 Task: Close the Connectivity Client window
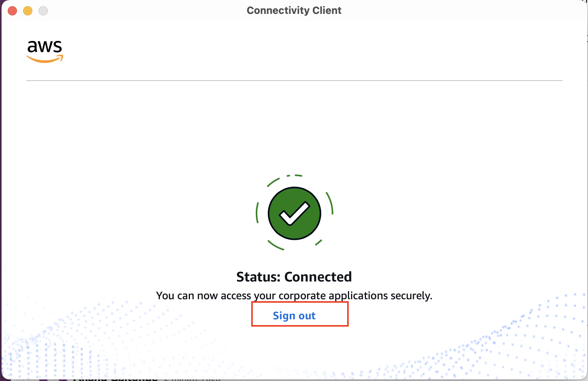point(12,11)
